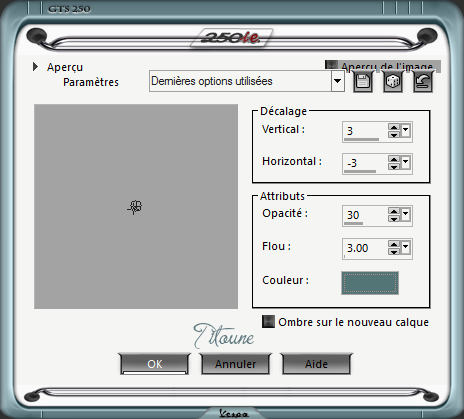The width and height of the screenshot is (464, 419).
Task: Click the Horizontal value input field
Action: pos(365,164)
